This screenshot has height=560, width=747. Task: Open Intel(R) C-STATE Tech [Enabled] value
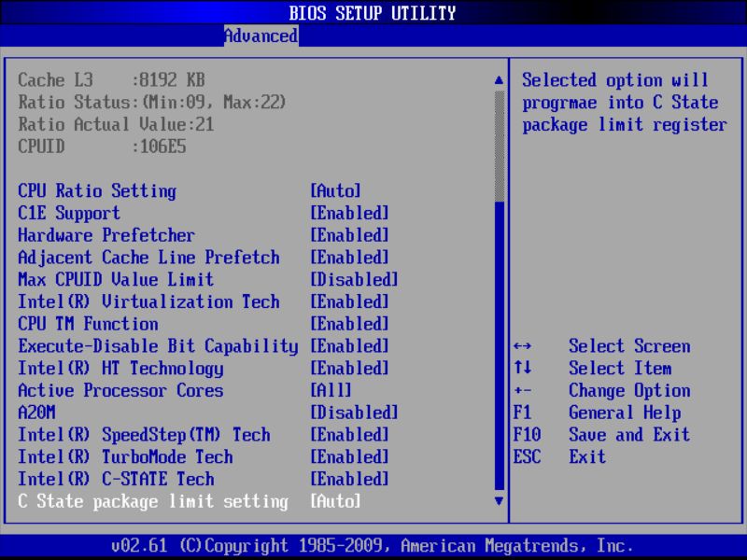tap(349, 479)
